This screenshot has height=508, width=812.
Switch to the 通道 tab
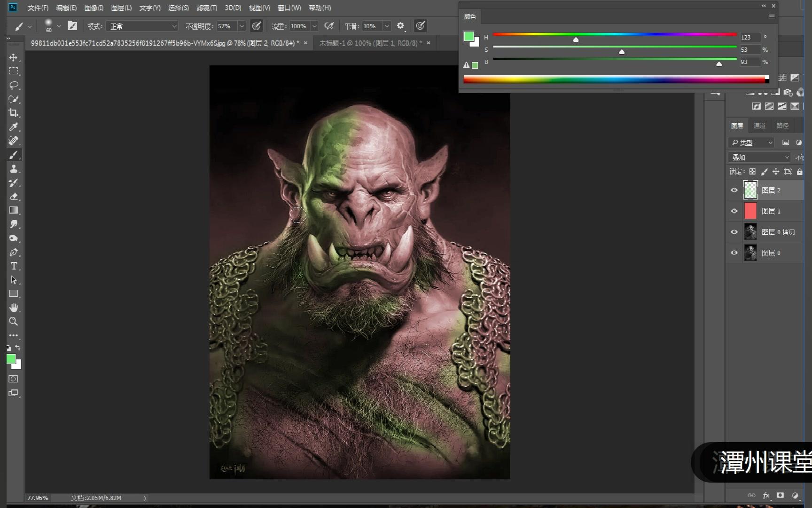point(759,126)
